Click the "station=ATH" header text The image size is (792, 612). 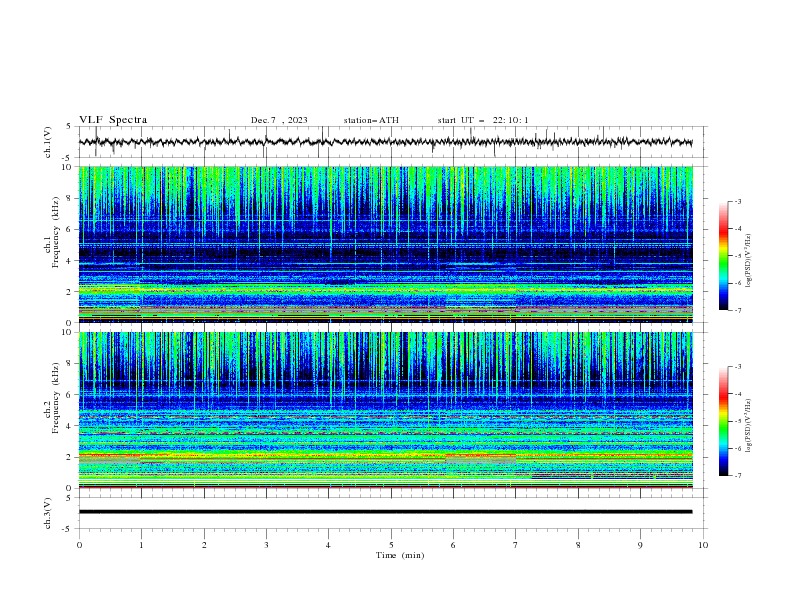371,120
